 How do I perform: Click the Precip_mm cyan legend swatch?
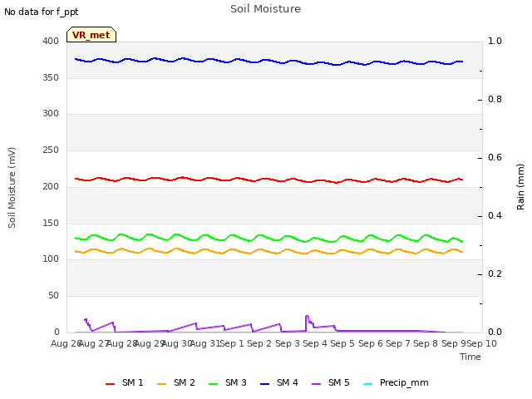tap(367, 384)
